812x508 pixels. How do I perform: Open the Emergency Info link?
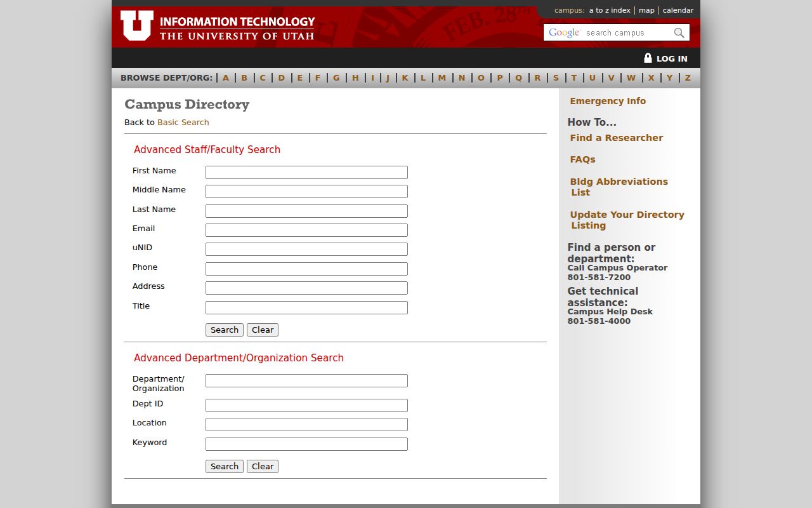(608, 101)
